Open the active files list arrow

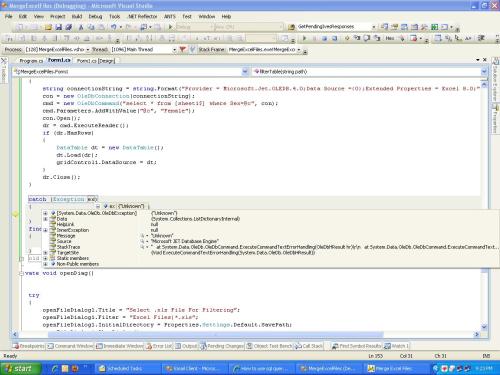pyautogui.click(x=478, y=60)
